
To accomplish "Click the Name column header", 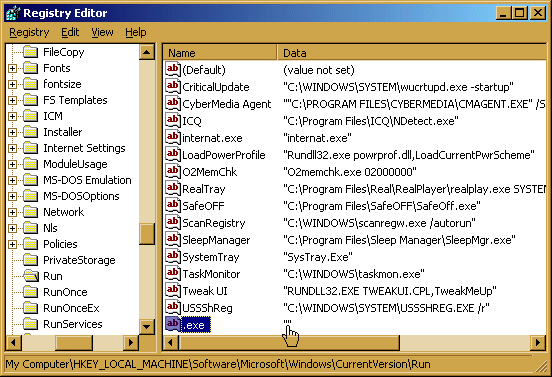I will point(220,53).
